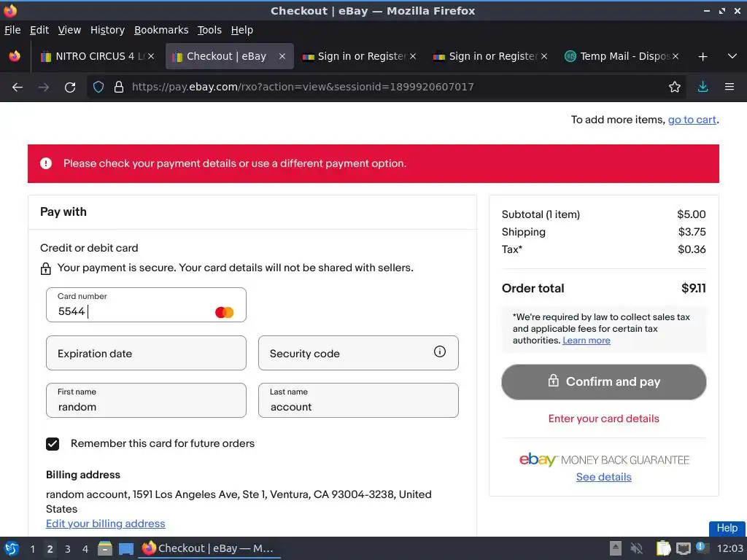Image resolution: width=747 pixels, height=560 pixels.
Task: Open the tracking protection shield icon
Action: 98,87
